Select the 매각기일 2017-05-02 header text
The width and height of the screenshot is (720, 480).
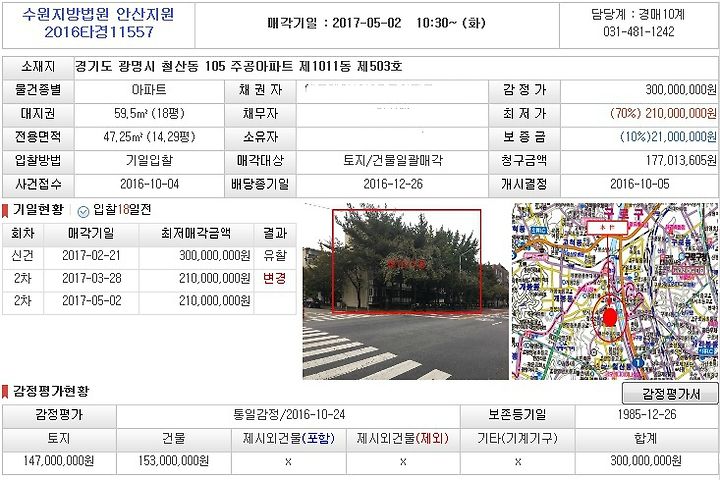[x=377, y=23]
